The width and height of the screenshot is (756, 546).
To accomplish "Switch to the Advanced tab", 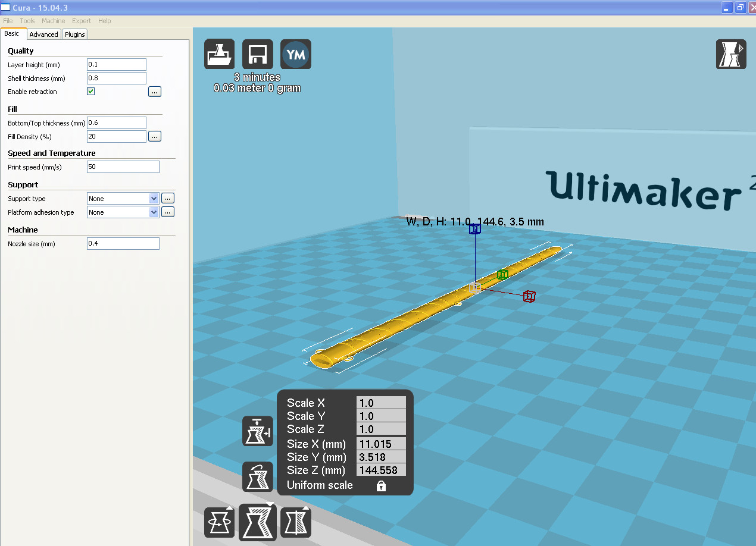I will (x=44, y=34).
